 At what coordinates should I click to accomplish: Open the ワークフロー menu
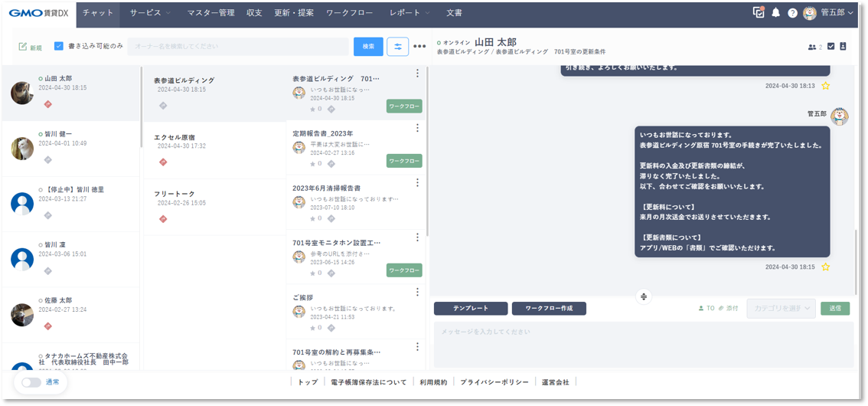349,13
